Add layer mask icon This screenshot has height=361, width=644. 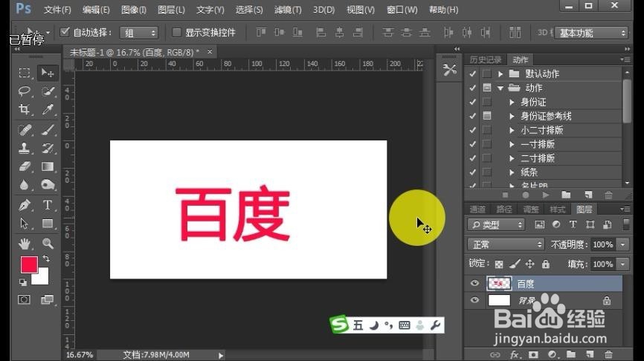pyautogui.click(x=533, y=354)
